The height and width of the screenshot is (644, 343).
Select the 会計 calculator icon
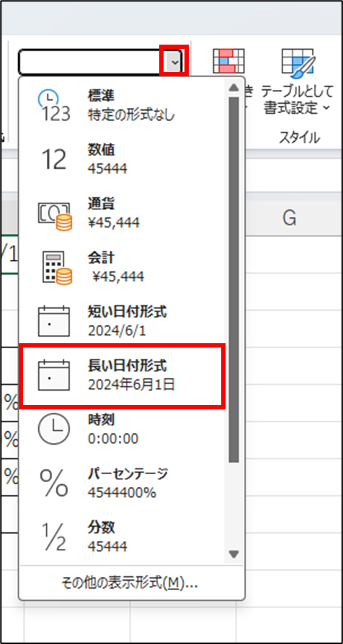[x=57, y=268]
